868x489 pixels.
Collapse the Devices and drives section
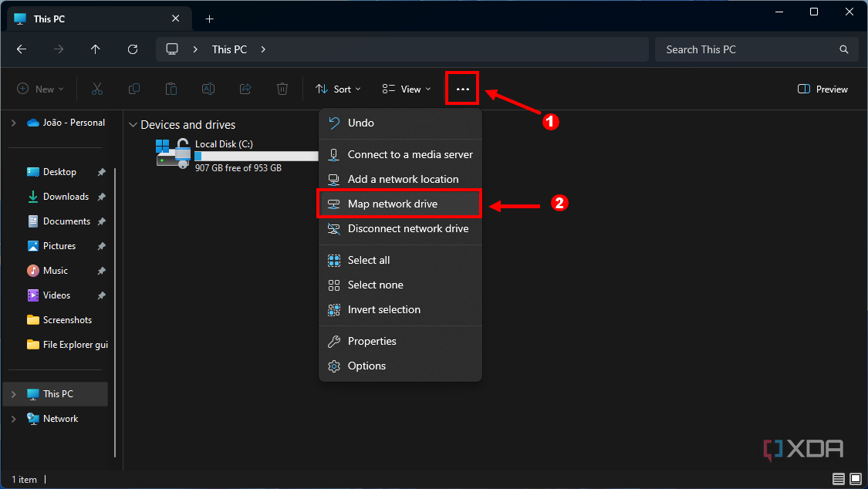133,124
